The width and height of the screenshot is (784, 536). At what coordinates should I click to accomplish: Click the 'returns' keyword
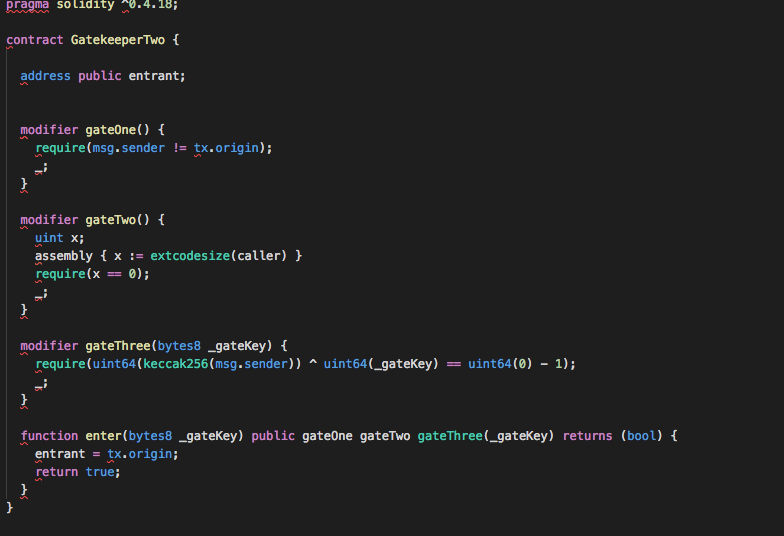pyautogui.click(x=588, y=436)
